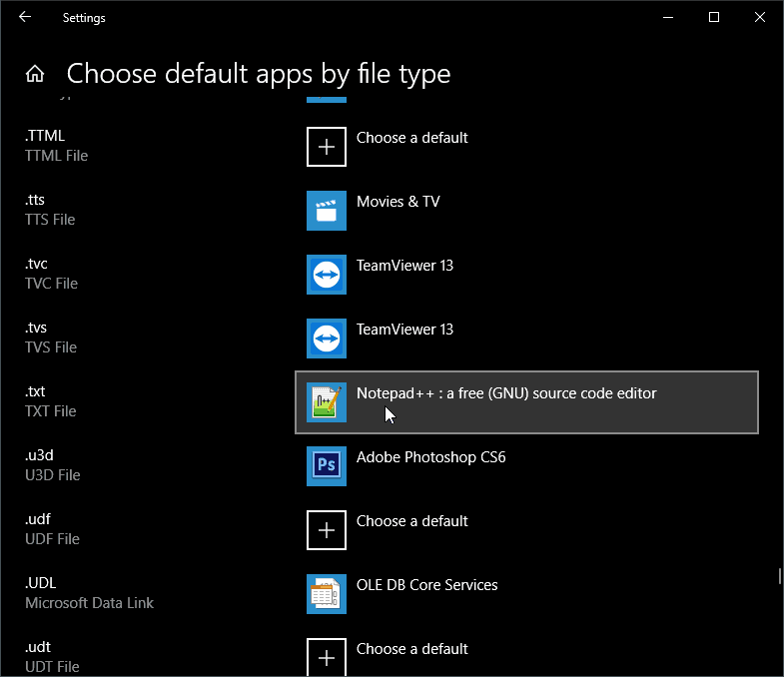Select the .udf file type label
This screenshot has width=784, height=677.
coord(38,519)
